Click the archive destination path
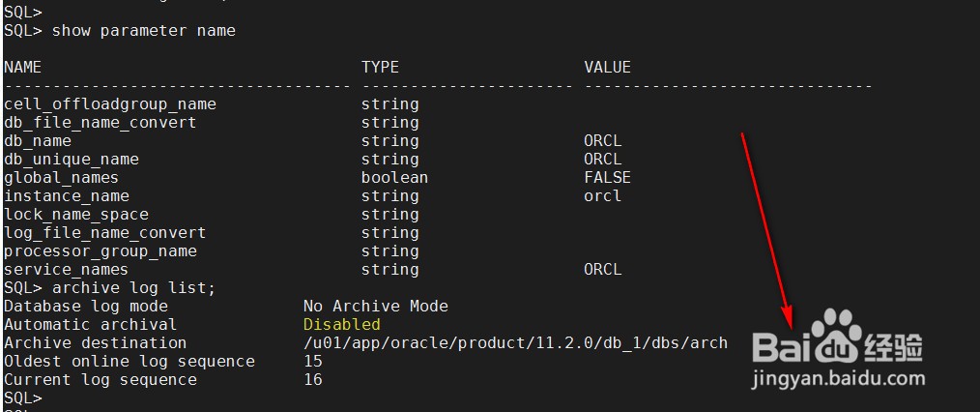Viewport: 980px width, 412px height. pos(516,342)
